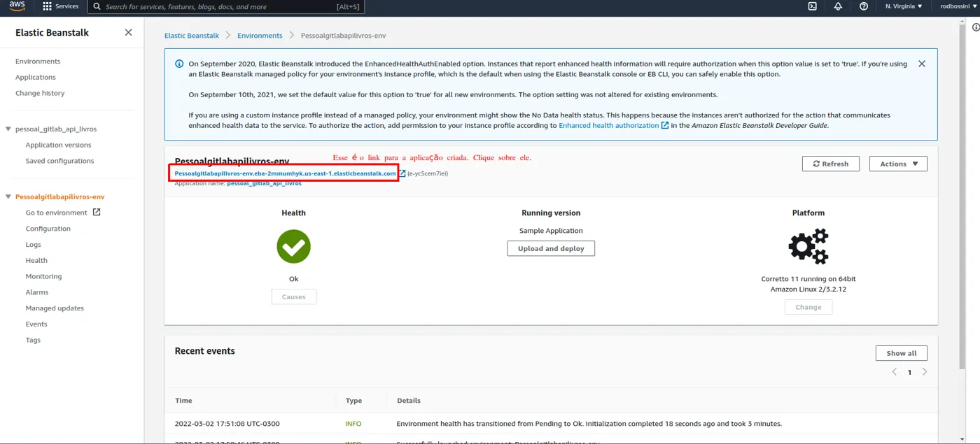Click the Pessoalgitlabapilivros-env breadcrumb text
980x444 pixels.
tap(343, 36)
